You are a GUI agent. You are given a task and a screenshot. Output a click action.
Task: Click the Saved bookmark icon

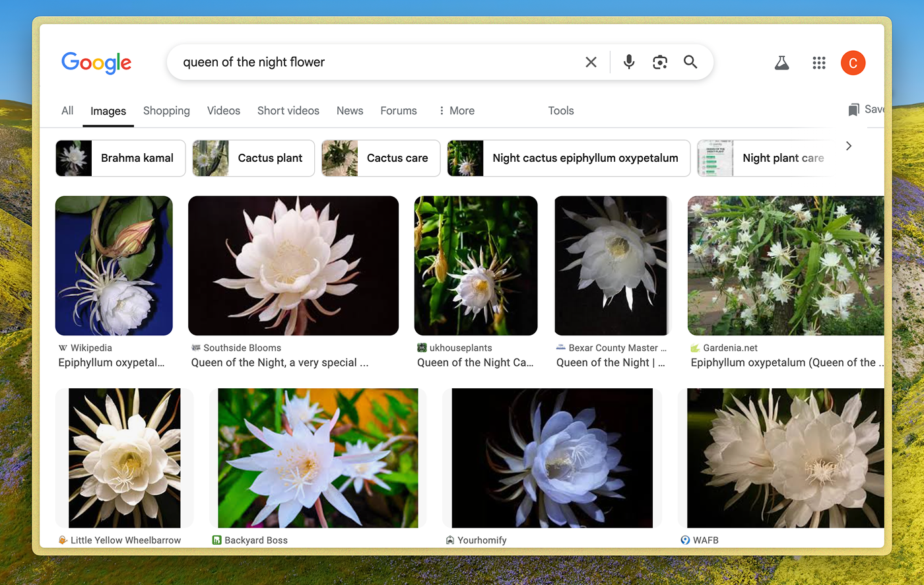point(854,110)
